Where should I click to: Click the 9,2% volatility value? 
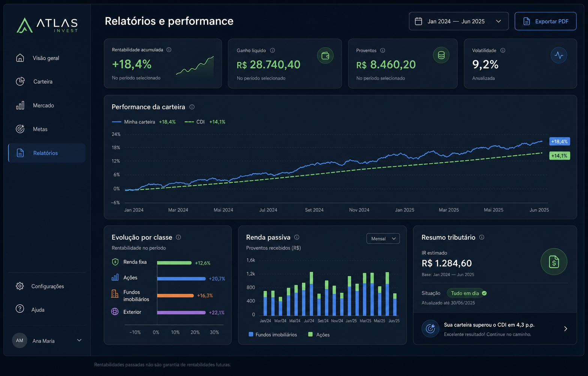coord(485,64)
